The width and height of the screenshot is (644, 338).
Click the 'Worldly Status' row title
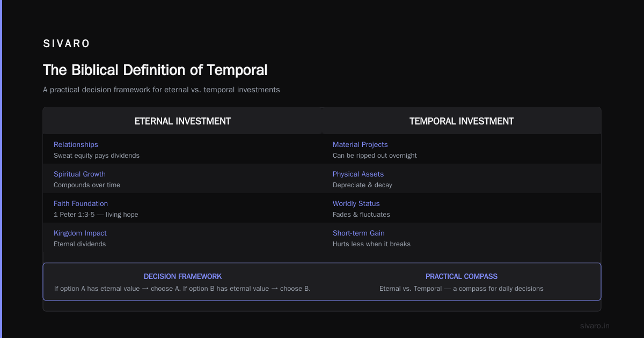(x=356, y=203)
